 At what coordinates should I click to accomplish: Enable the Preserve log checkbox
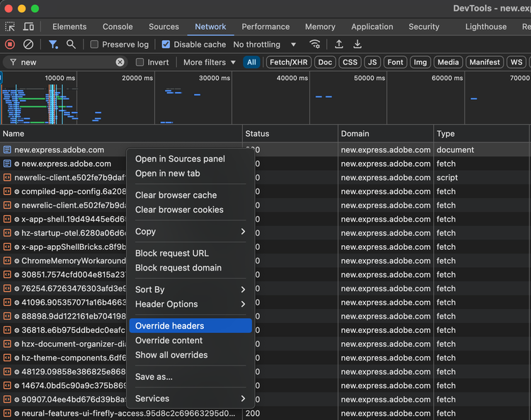95,45
